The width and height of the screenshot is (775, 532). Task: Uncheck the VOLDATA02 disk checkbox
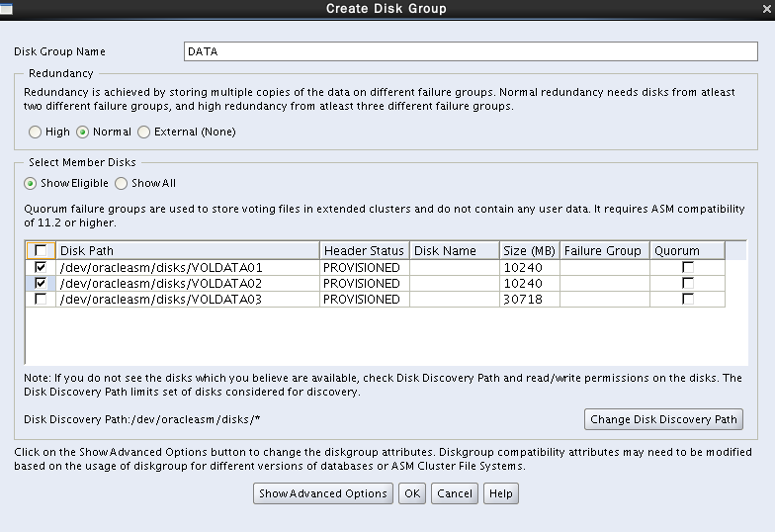click(41, 283)
